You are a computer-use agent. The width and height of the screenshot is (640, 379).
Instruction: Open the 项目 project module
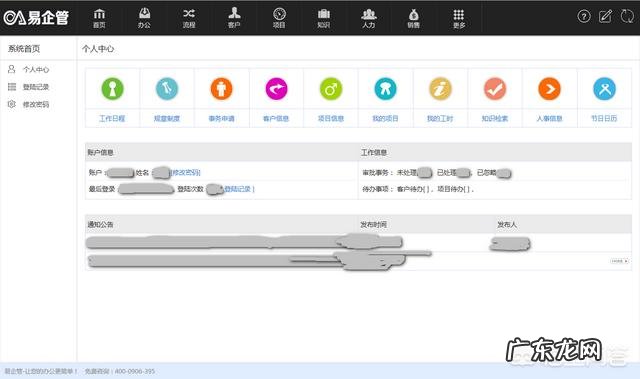[x=279, y=18]
